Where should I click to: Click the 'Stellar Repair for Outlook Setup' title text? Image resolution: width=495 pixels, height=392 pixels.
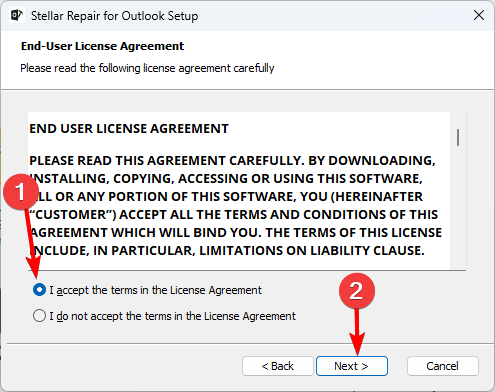pos(114,16)
